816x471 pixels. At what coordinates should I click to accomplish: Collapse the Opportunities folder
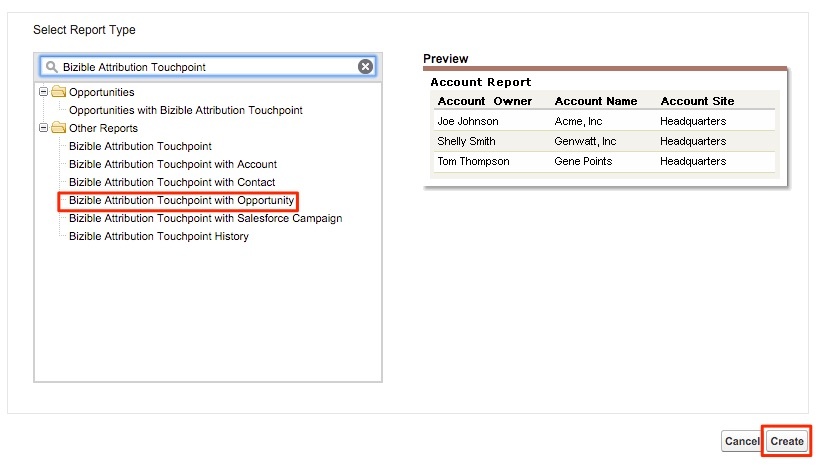[44, 92]
